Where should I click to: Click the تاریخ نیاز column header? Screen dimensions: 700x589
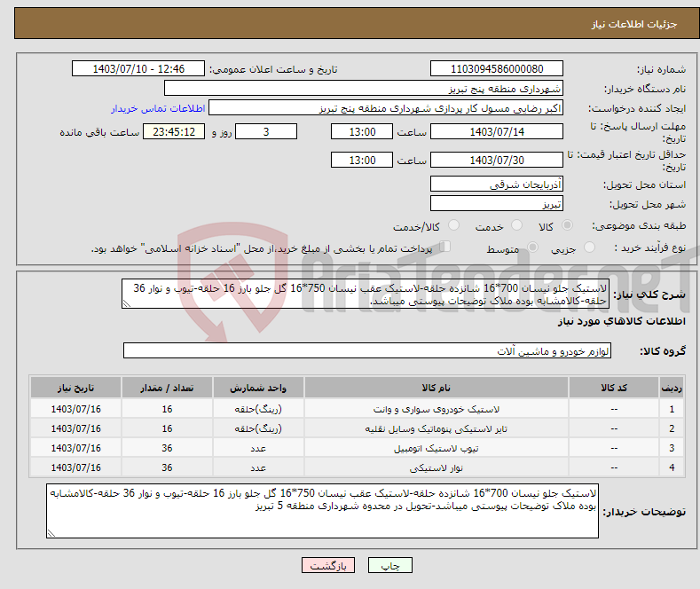click(76, 388)
